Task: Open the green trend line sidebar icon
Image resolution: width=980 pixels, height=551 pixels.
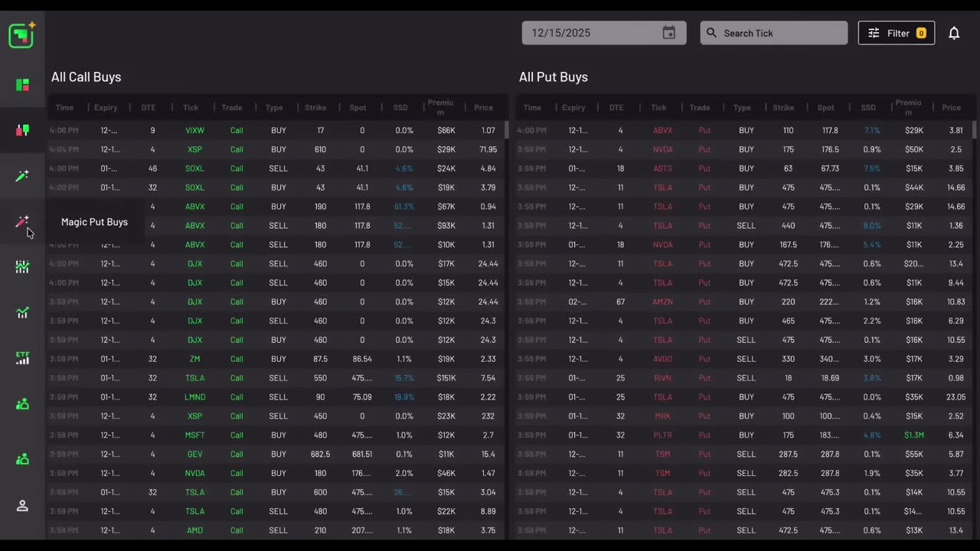Action: click(x=22, y=312)
